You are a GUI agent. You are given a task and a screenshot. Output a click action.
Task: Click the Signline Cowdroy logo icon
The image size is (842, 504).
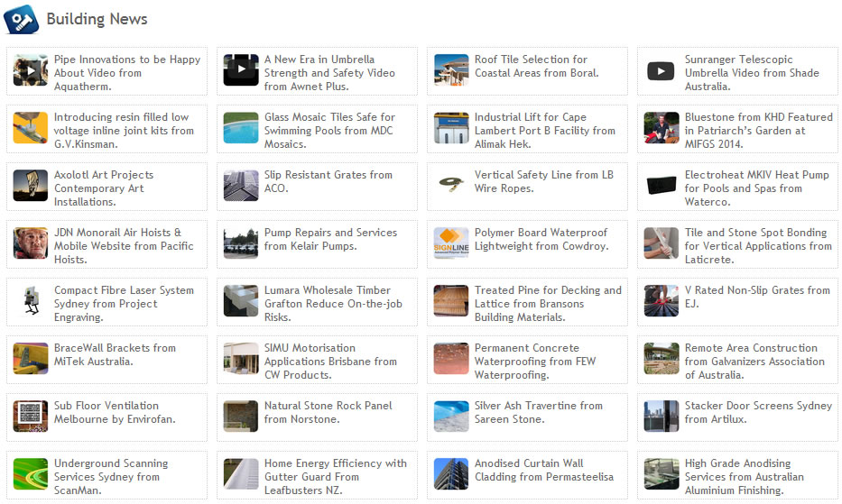click(451, 243)
